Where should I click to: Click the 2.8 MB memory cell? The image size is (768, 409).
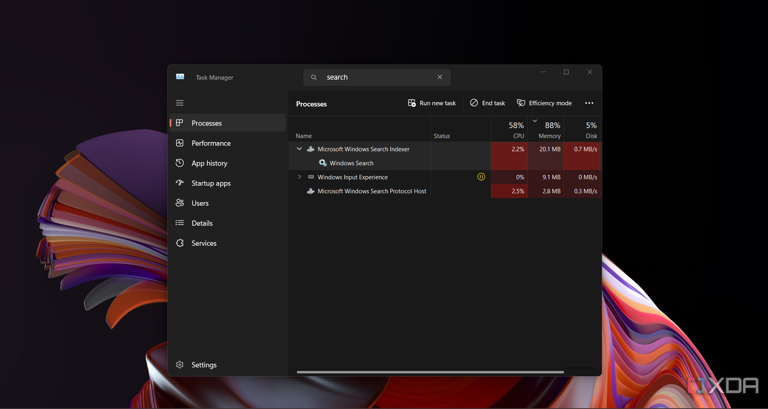[x=546, y=191]
